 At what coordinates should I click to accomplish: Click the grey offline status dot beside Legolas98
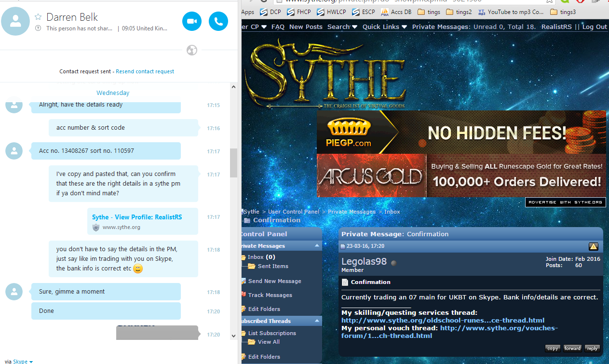[x=394, y=263]
